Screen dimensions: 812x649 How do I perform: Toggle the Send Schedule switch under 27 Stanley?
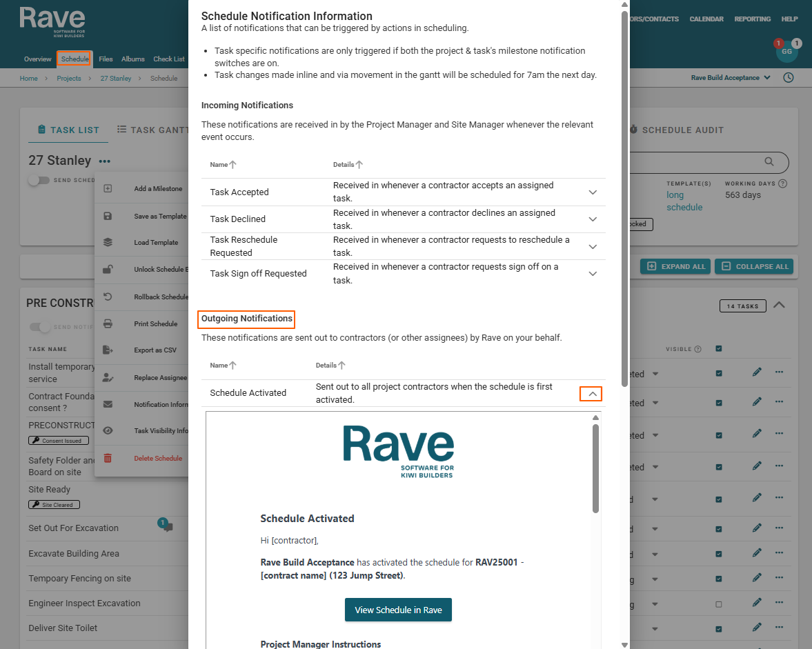[39, 180]
